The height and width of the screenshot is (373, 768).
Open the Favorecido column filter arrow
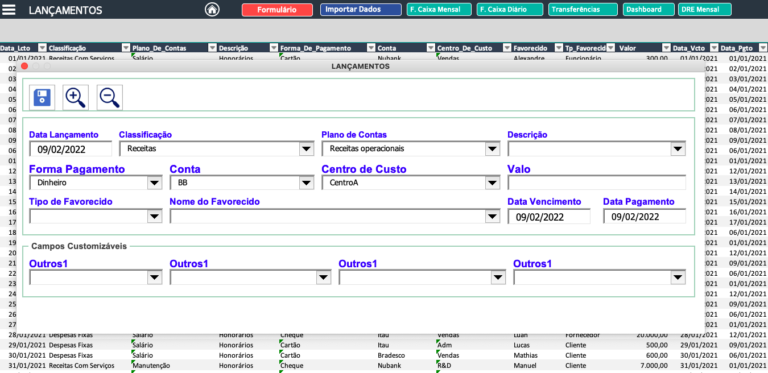coord(559,47)
